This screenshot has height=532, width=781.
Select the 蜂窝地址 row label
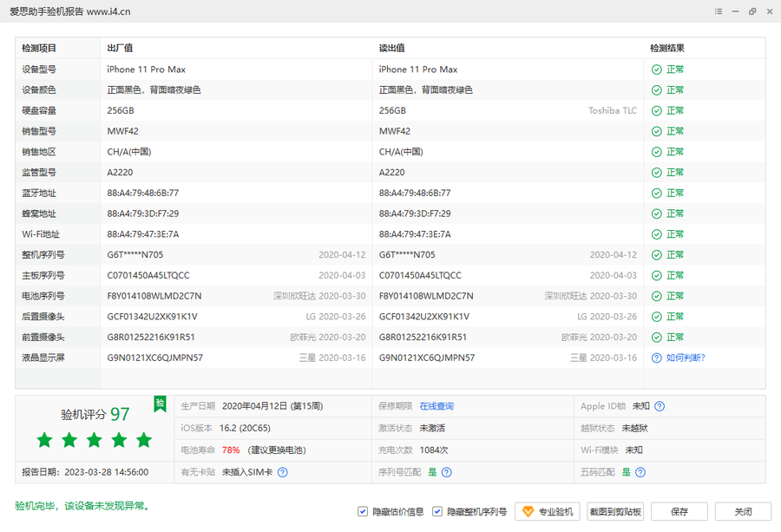pos(39,213)
